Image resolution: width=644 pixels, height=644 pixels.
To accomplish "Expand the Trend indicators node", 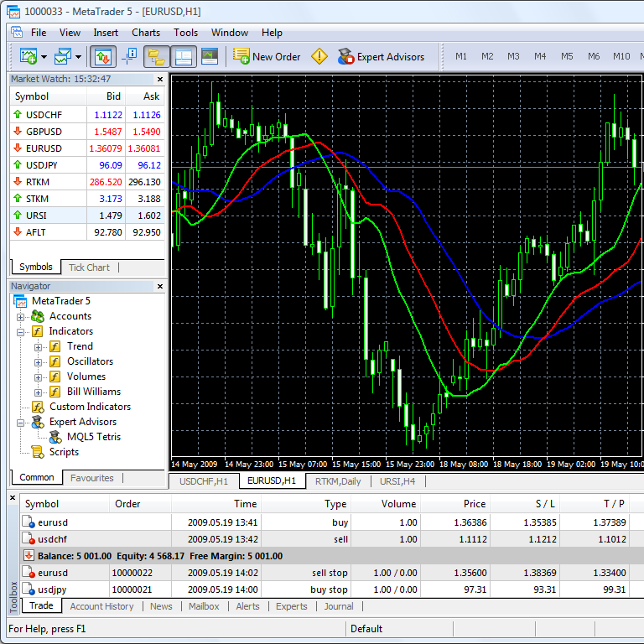I will 38,346.
